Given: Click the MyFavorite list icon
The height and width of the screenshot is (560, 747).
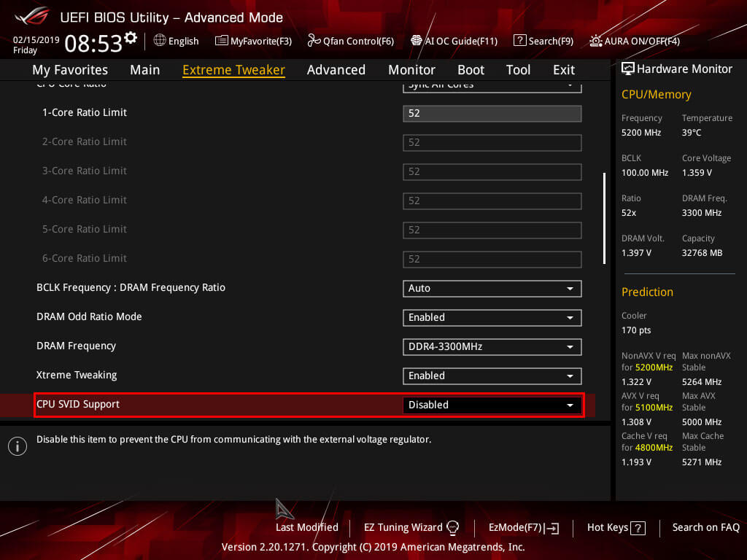Looking at the screenshot, I should point(222,41).
